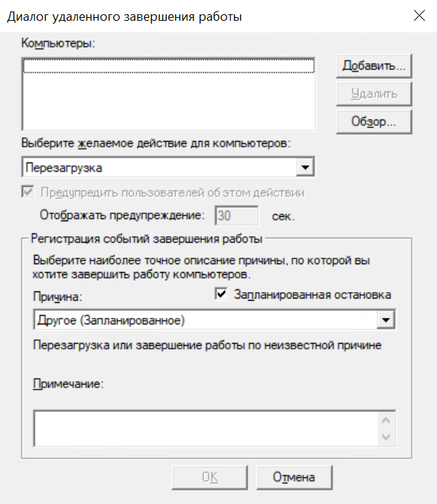Focus the Примечание text area
437x504 pixels.
pos(206,428)
